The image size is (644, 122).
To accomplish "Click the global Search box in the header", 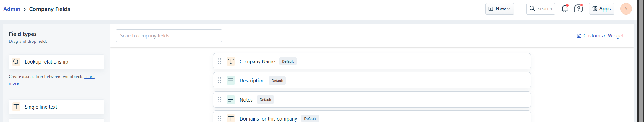I will pos(541,9).
